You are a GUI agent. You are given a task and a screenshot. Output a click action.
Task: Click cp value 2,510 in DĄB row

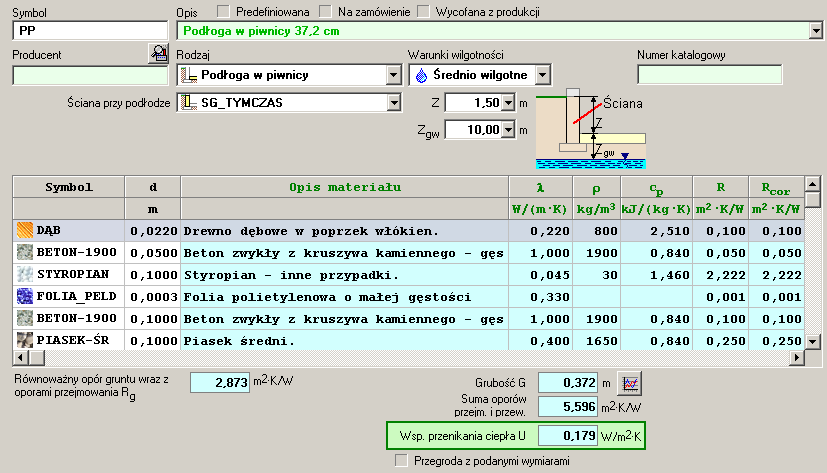click(x=657, y=230)
